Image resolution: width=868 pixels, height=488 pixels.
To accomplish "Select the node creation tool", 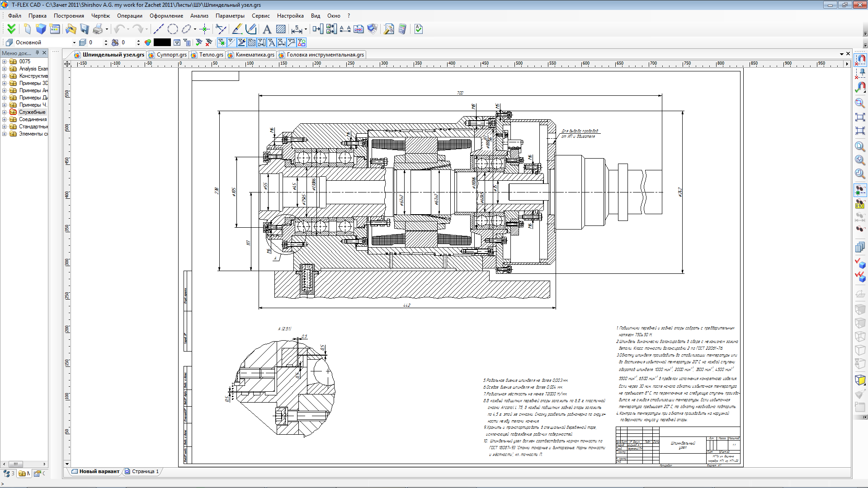I will [x=205, y=29].
